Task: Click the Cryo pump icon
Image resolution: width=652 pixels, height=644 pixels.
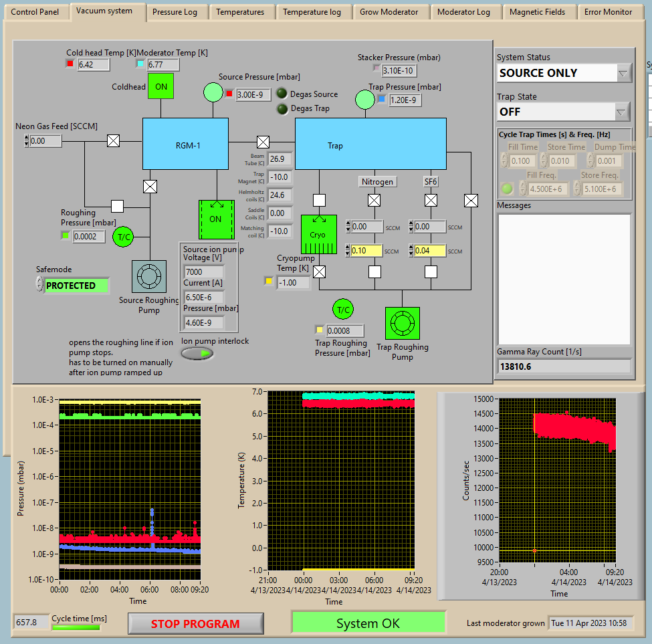Action: 318,235
